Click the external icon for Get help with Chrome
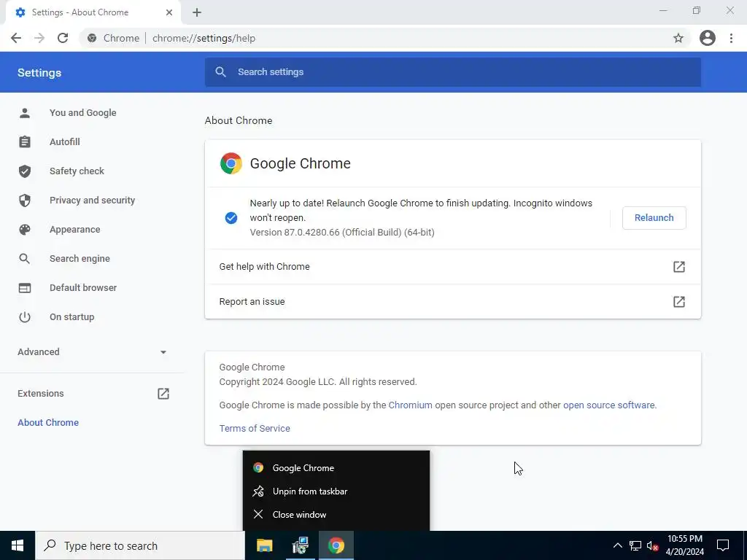This screenshot has width=747, height=560. [678, 267]
